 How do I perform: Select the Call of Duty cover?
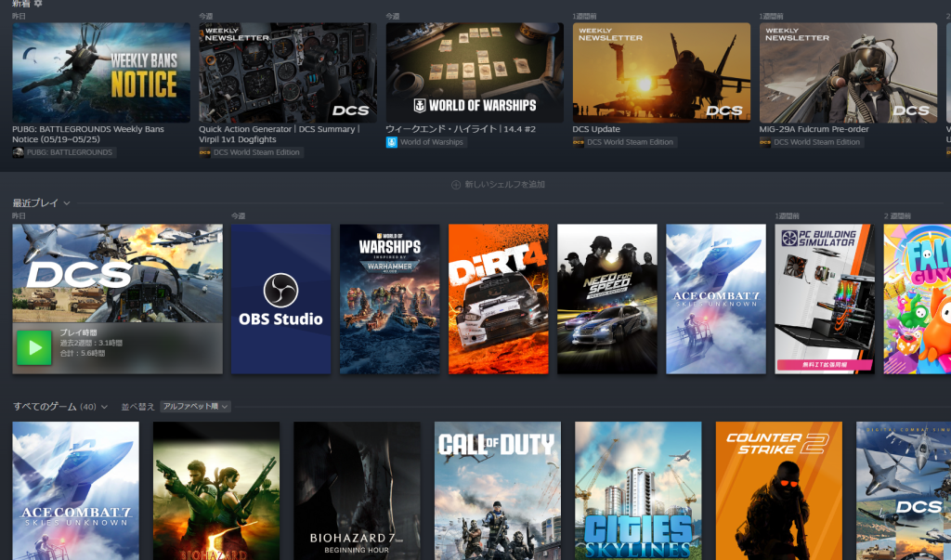498,490
